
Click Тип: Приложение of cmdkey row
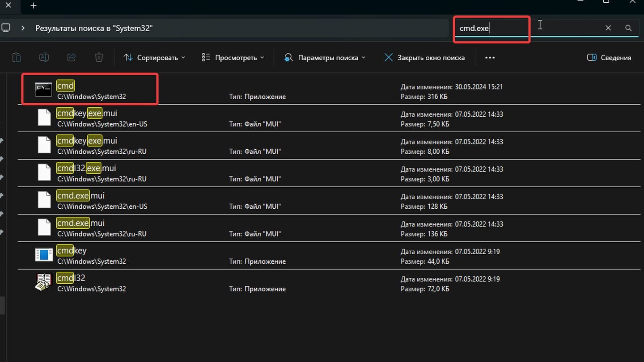pos(257,261)
